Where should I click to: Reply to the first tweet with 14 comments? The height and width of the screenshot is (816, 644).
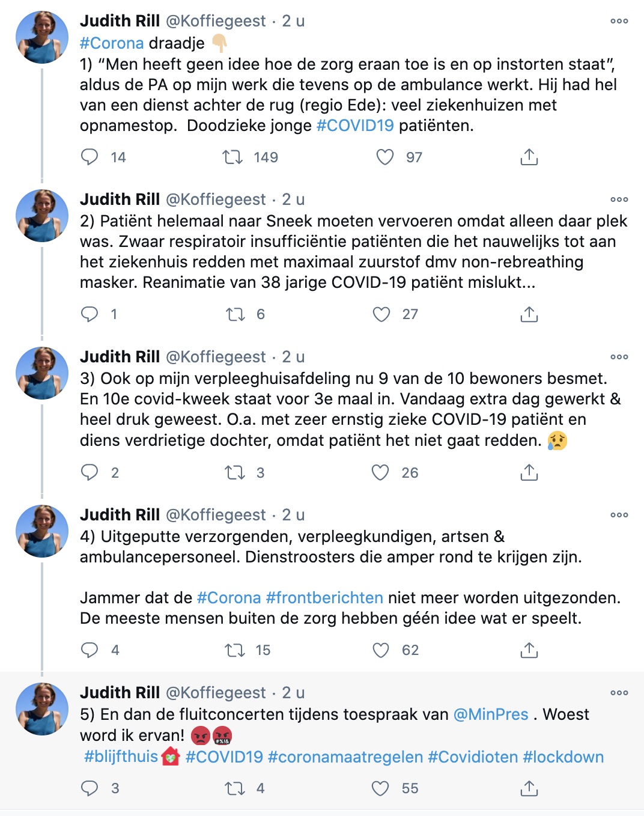point(90,157)
